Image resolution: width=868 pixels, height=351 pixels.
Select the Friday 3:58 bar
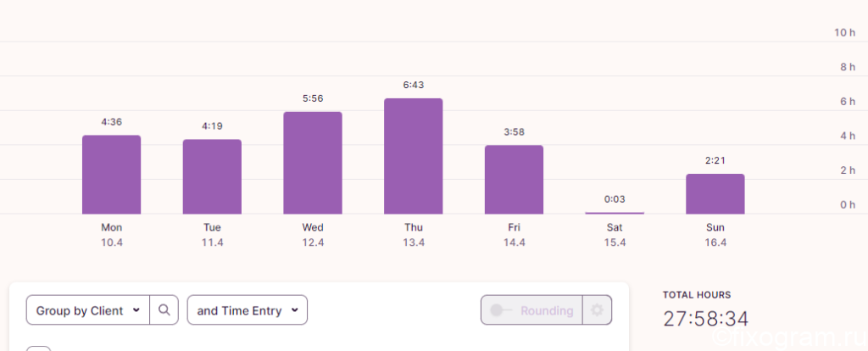click(515, 180)
